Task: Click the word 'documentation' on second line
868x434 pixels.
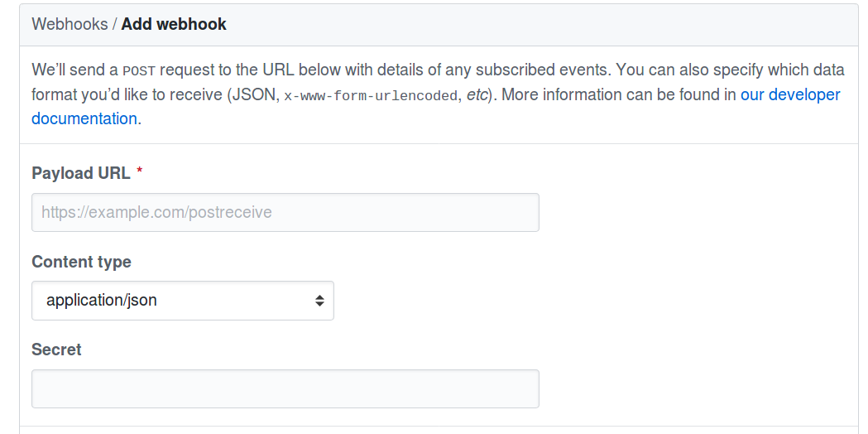Action: 84,118
